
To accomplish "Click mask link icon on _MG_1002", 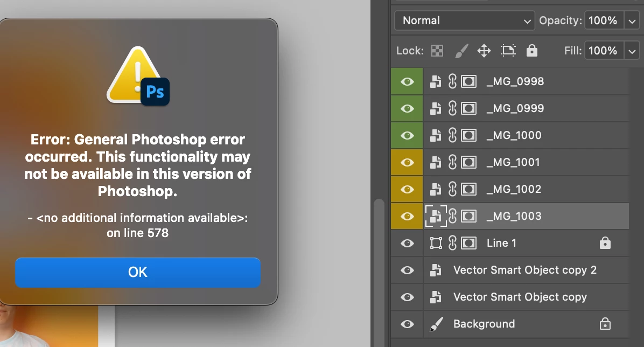I will pyautogui.click(x=452, y=189).
